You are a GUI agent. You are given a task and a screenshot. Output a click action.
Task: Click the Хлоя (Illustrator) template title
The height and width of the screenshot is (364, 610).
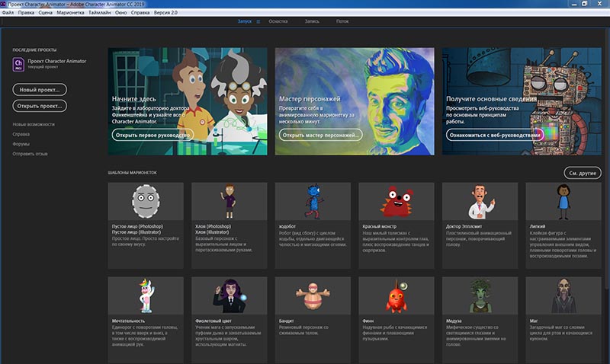pyautogui.click(x=212, y=232)
